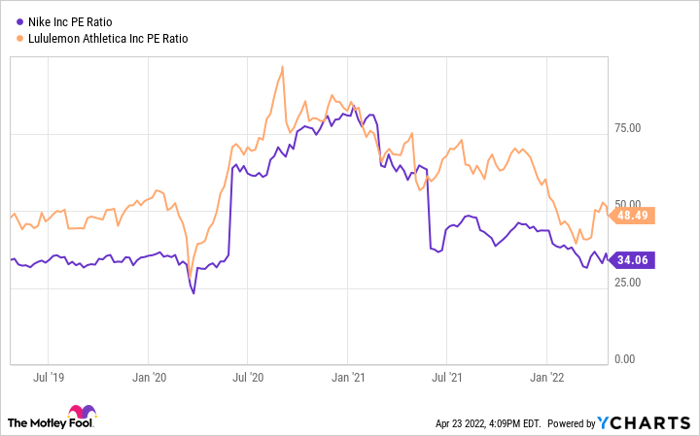This screenshot has height=436, width=700.
Task: Click the 25.00 y-axis label
Action: click(627, 282)
